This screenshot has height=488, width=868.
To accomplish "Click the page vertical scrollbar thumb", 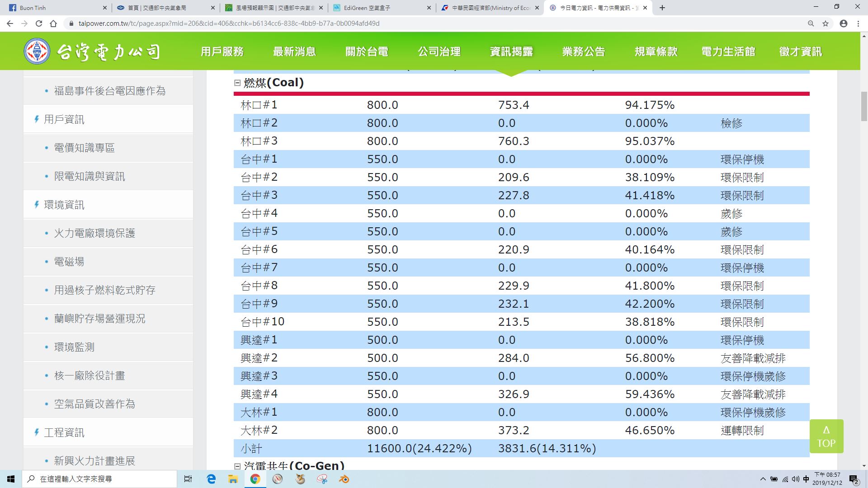I will pos(864,106).
